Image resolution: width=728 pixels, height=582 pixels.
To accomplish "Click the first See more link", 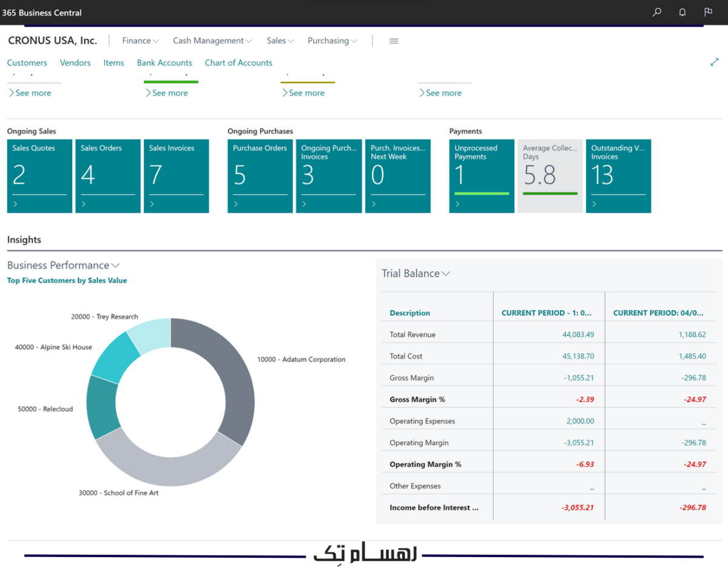I will point(31,93).
